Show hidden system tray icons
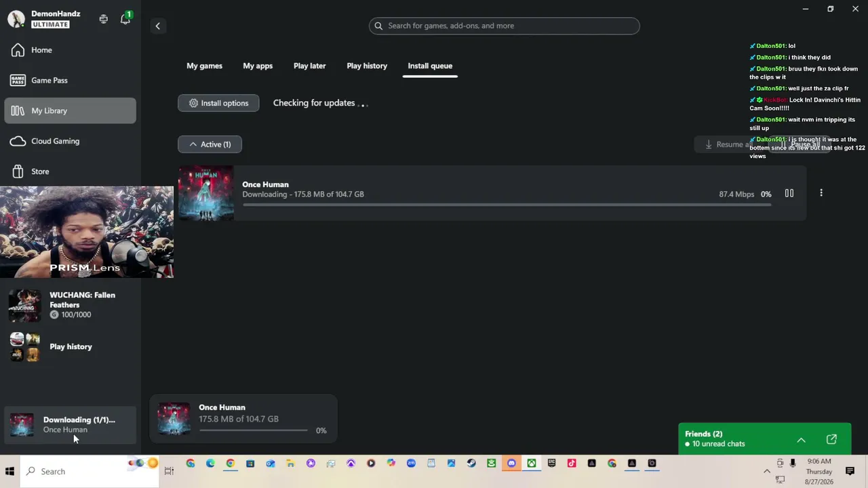The height and width of the screenshot is (488, 868). [x=767, y=471]
